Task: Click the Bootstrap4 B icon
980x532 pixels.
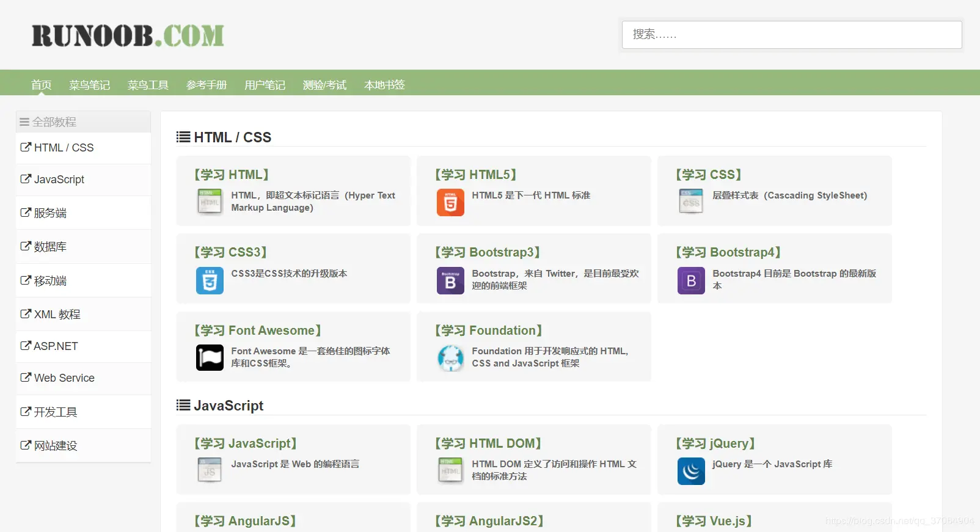Action: (x=691, y=281)
